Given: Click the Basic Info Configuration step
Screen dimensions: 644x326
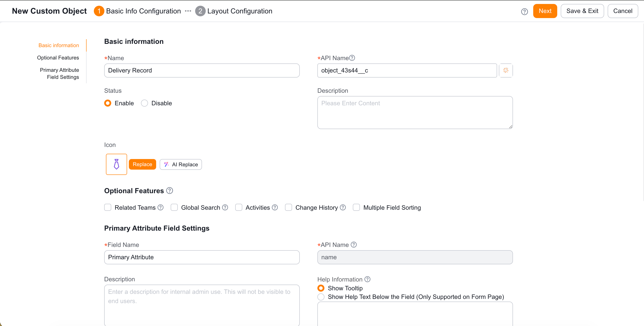Looking at the screenshot, I should click(143, 11).
